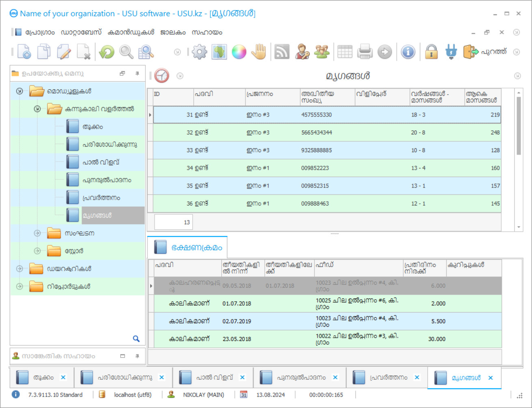Screen dimensions: 532x408
Task: Select പരിശോധിക്കുന്നു in the tree
Action: (110, 145)
